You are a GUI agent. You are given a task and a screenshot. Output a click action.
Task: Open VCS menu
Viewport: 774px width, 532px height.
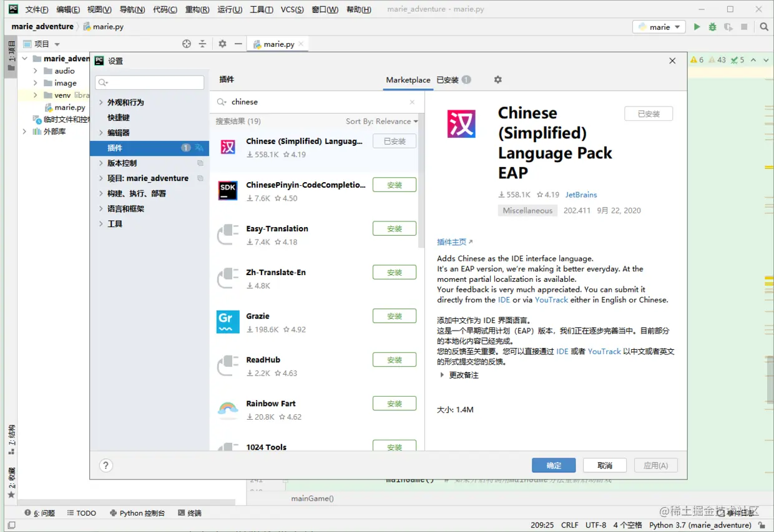coord(292,9)
